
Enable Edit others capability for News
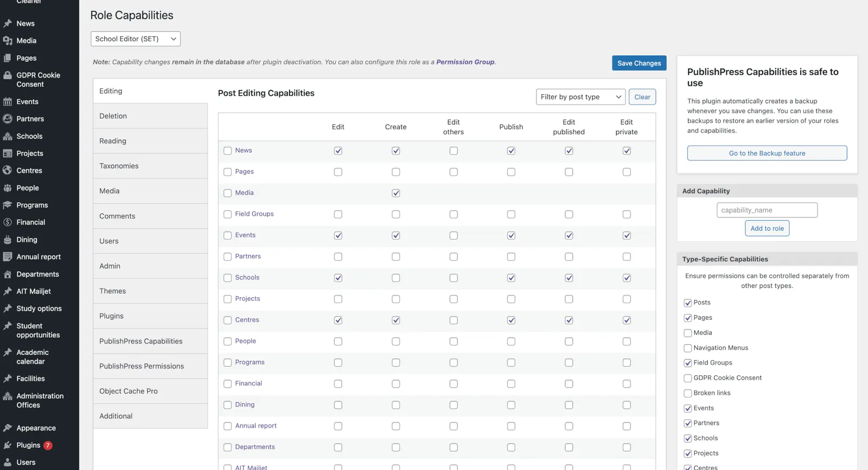[454, 151]
